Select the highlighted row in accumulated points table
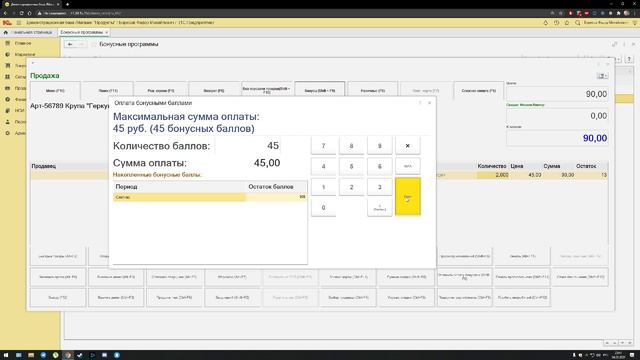This screenshot has width=640, height=360. click(x=210, y=197)
